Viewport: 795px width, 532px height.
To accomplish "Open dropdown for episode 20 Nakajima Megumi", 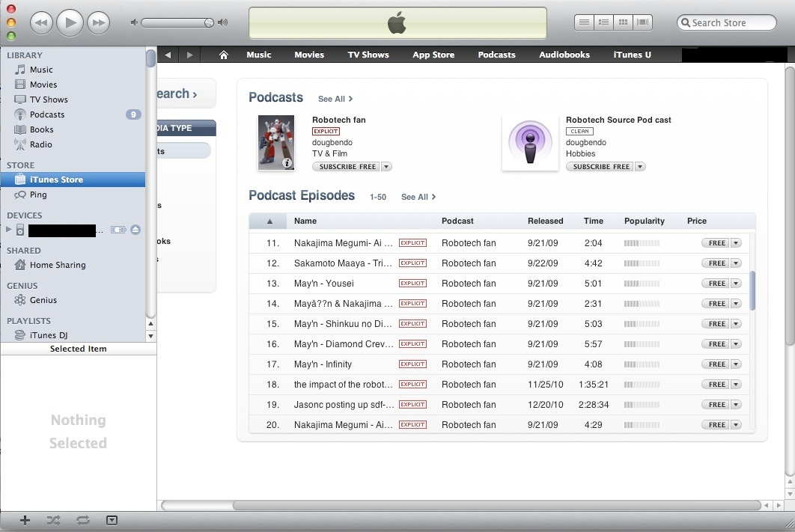I will [736, 424].
